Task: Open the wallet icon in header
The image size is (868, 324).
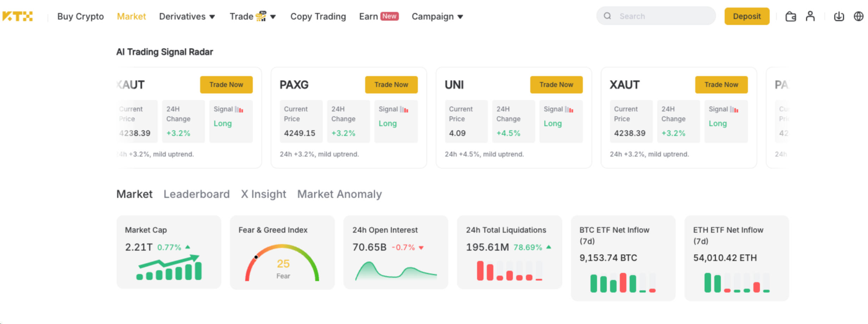Action: 791,17
